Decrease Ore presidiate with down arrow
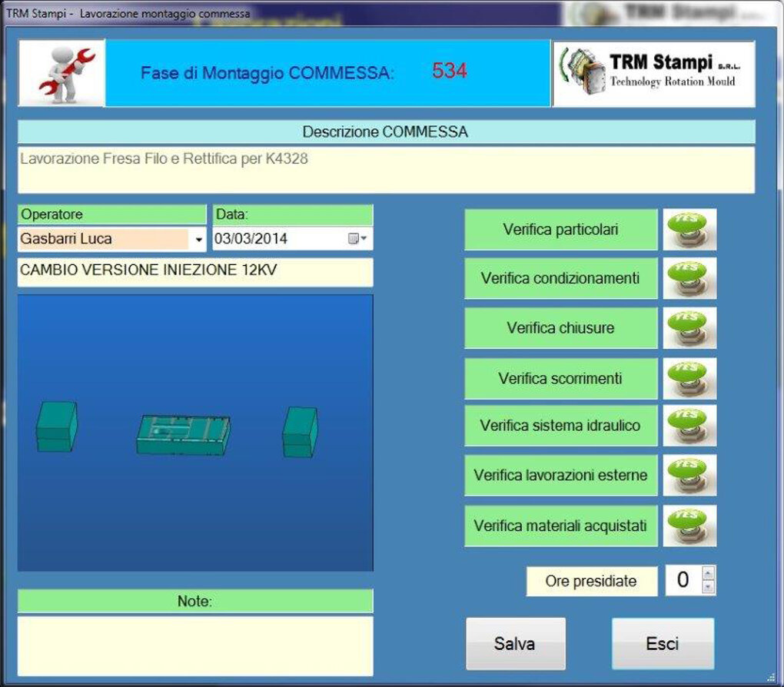The height and width of the screenshot is (687, 784). [x=708, y=588]
